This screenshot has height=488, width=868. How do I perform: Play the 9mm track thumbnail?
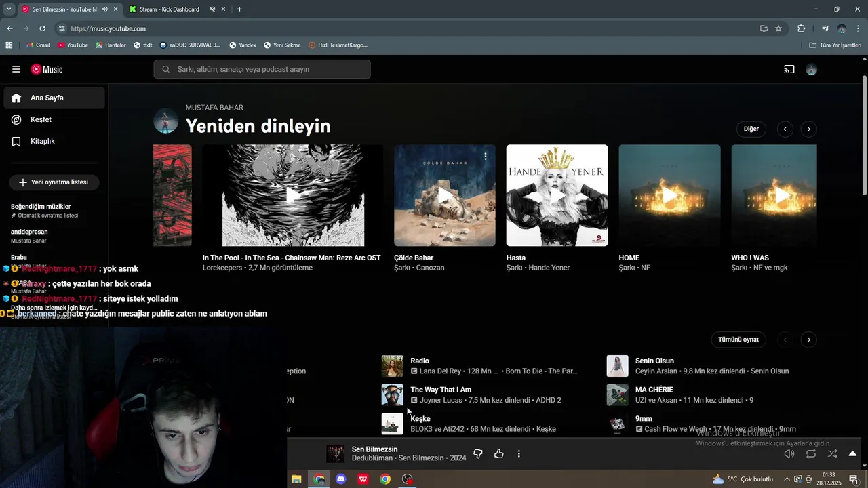click(x=617, y=424)
